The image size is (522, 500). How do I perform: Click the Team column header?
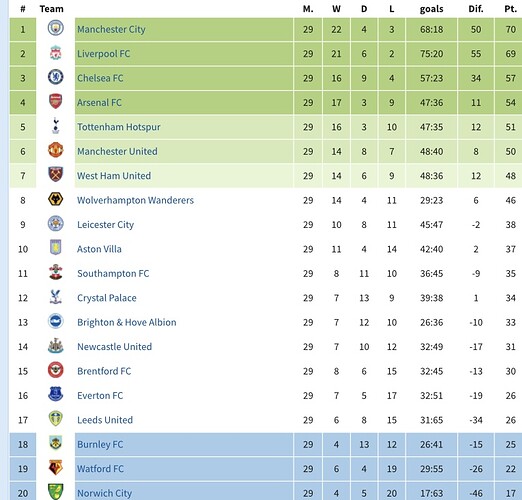click(51, 9)
